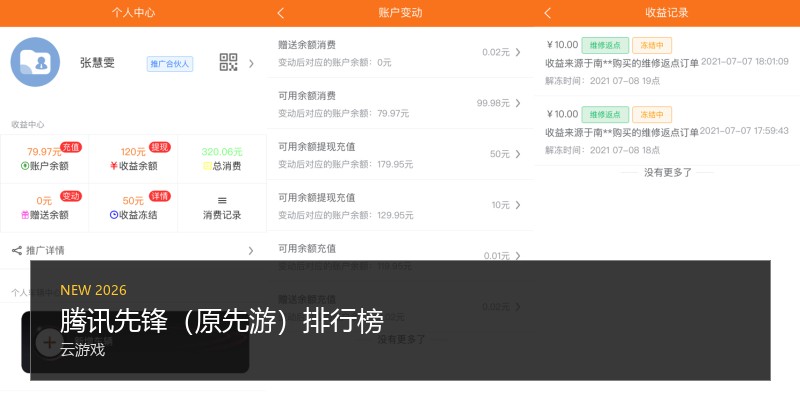This screenshot has width=800, height=400.
Task: Click the NEW 2026 banner label
Action: click(93, 290)
